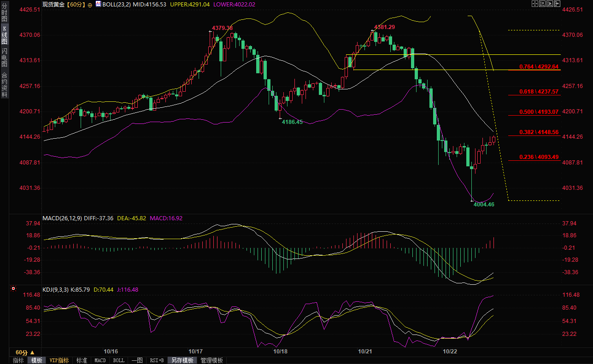The width and height of the screenshot is (593, 364).
Task: Click the circled plus icon beside 60分 title
Action: (x=89, y=4)
